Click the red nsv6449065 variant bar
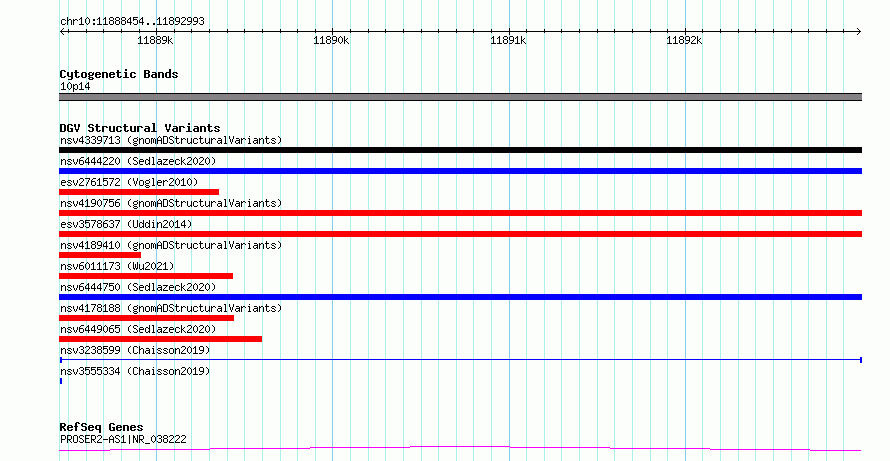This screenshot has width=890, height=461. [161, 339]
